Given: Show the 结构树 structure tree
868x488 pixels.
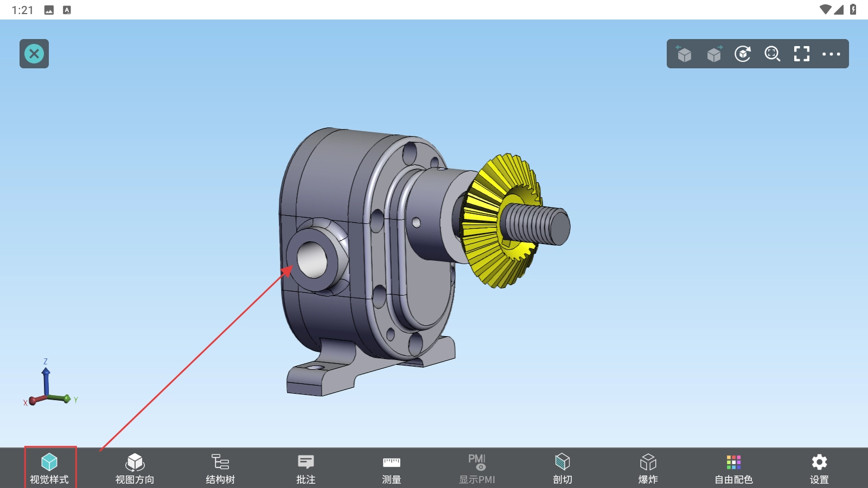Looking at the screenshot, I should (220, 468).
